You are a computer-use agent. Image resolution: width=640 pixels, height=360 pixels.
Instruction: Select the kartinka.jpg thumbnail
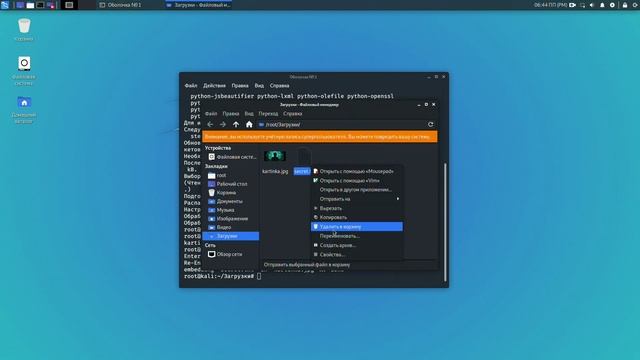[275, 156]
